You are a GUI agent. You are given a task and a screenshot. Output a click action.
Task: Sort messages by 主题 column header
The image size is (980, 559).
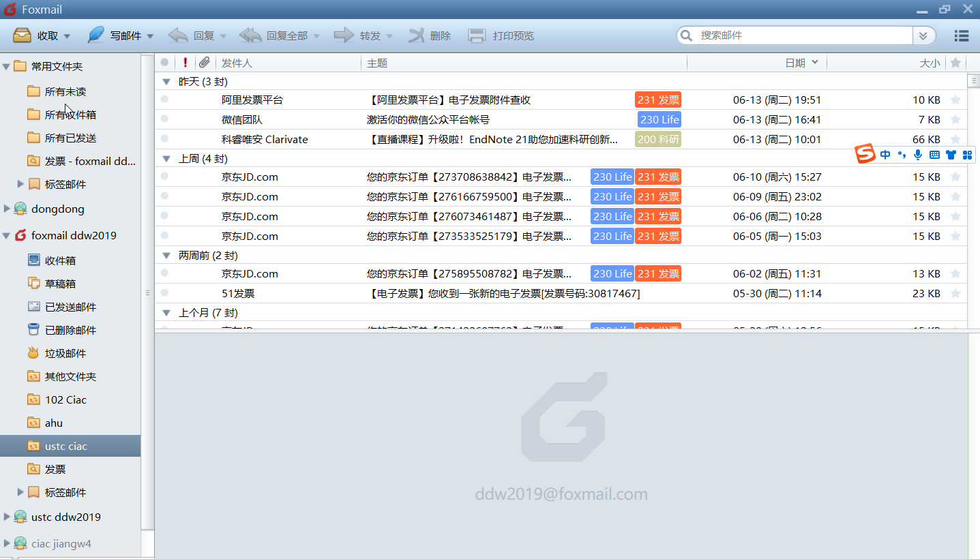click(377, 63)
